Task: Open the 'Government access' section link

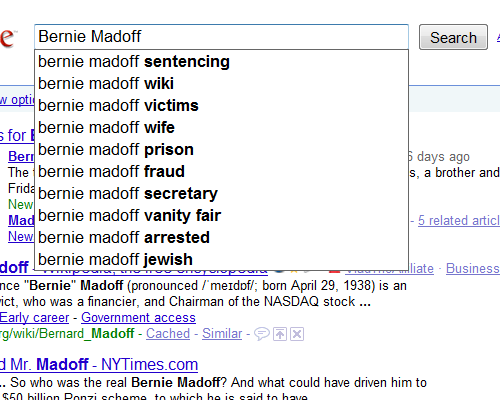Action: click(138, 318)
